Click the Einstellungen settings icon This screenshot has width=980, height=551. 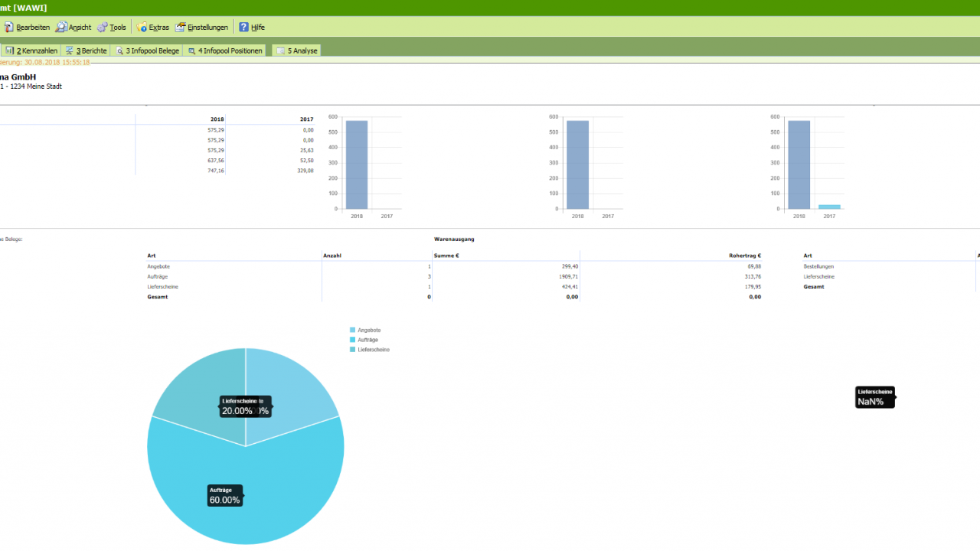[181, 27]
